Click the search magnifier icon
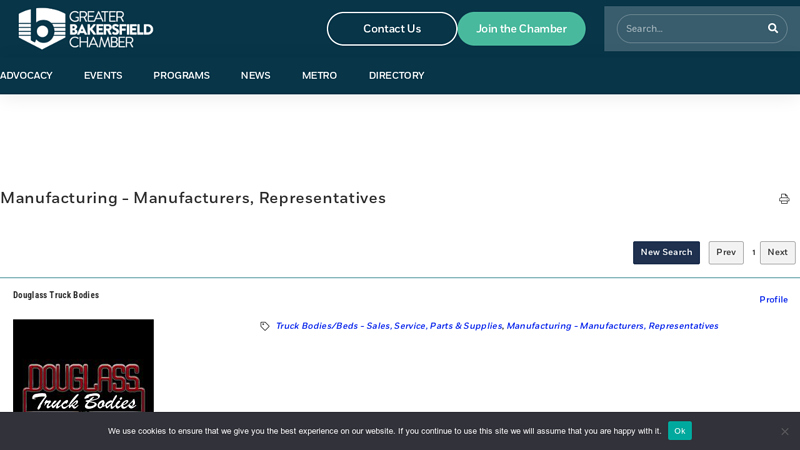 (x=772, y=28)
